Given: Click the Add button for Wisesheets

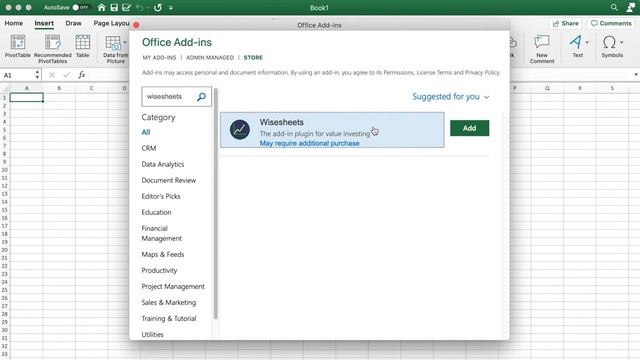Looking at the screenshot, I should click(469, 128).
